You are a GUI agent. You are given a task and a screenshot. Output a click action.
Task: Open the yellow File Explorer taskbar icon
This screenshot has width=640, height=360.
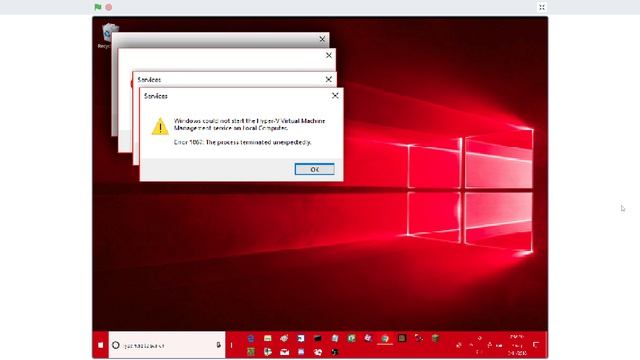tap(267, 338)
